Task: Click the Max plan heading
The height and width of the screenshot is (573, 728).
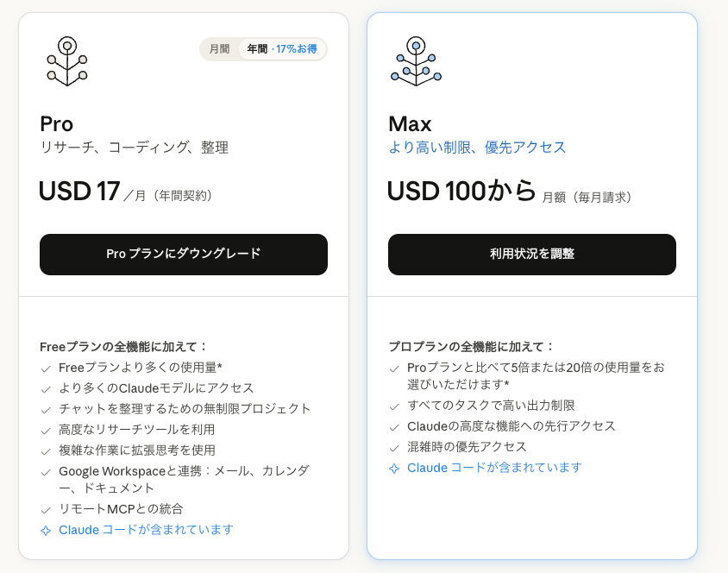Action: (410, 124)
